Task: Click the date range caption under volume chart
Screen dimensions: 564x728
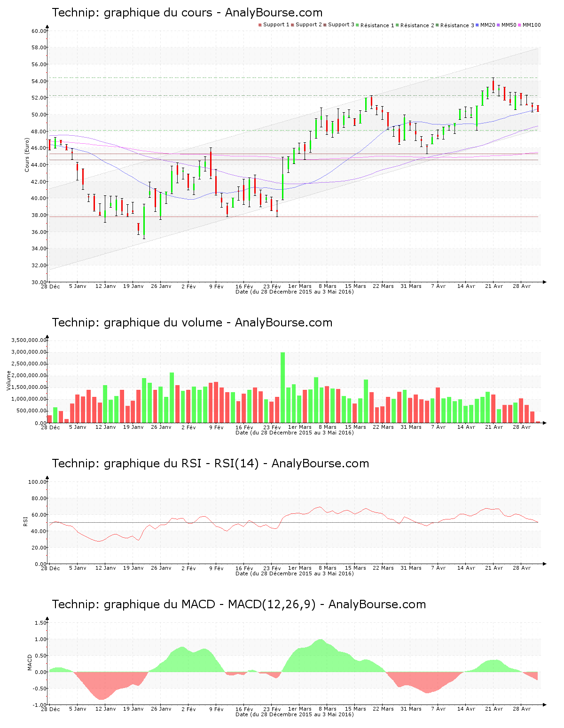Action: click(295, 433)
